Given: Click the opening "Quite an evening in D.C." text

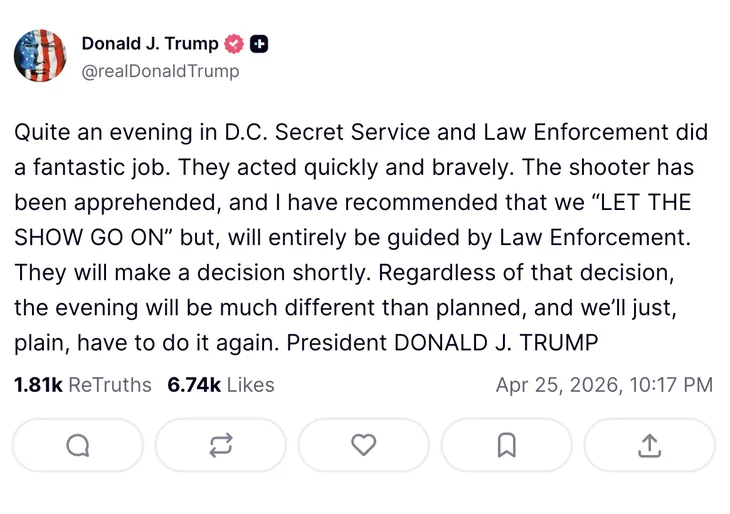Looking at the screenshot, I should 141,132.
